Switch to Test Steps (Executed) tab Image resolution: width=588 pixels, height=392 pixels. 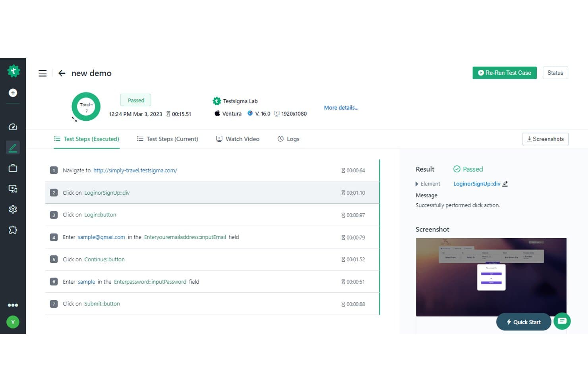coord(87,139)
